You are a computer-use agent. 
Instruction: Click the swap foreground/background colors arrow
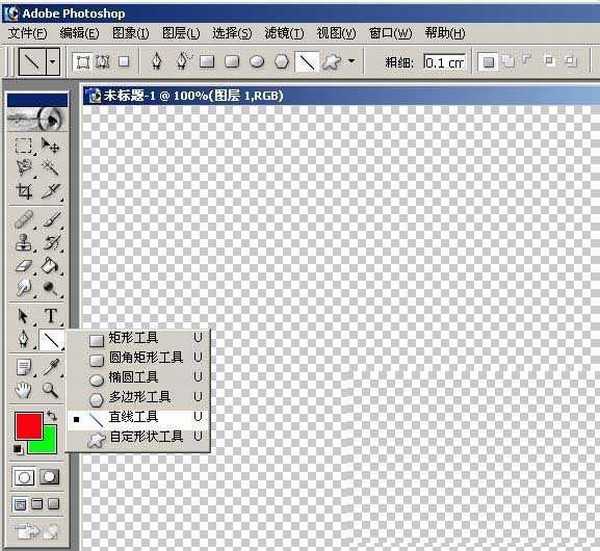pyautogui.click(x=52, y=414)
